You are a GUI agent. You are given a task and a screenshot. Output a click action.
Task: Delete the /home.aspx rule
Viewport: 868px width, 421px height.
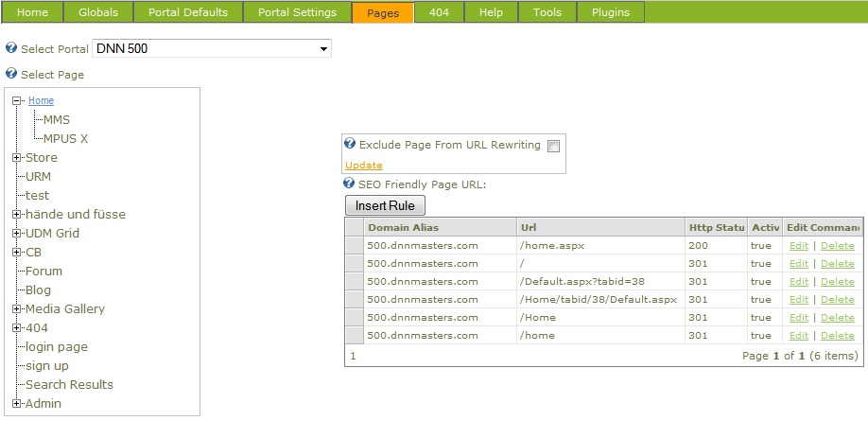click(x=838, y=245)
